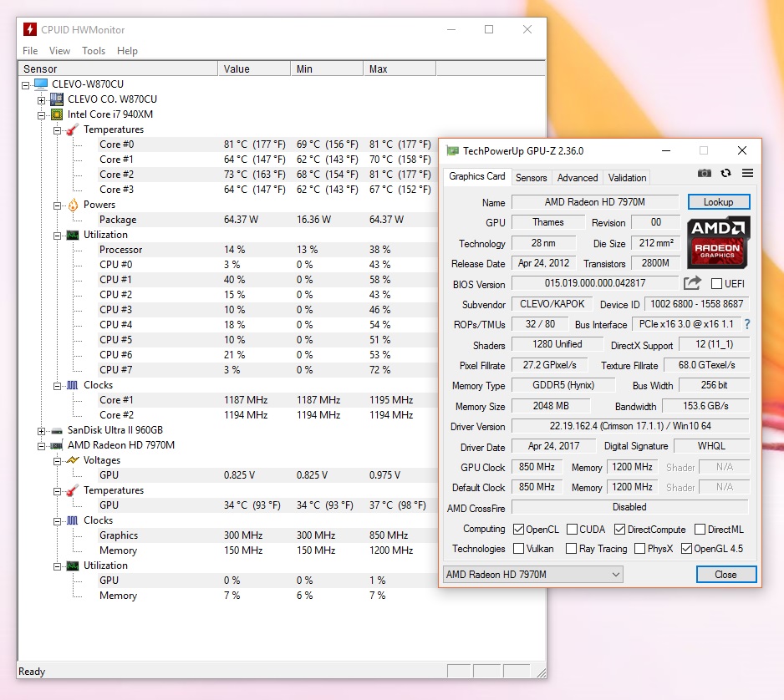Switch to the Sensors tab in GPU-Z
Viewport: 784px width, 700px height.
[x=531, y=177]
